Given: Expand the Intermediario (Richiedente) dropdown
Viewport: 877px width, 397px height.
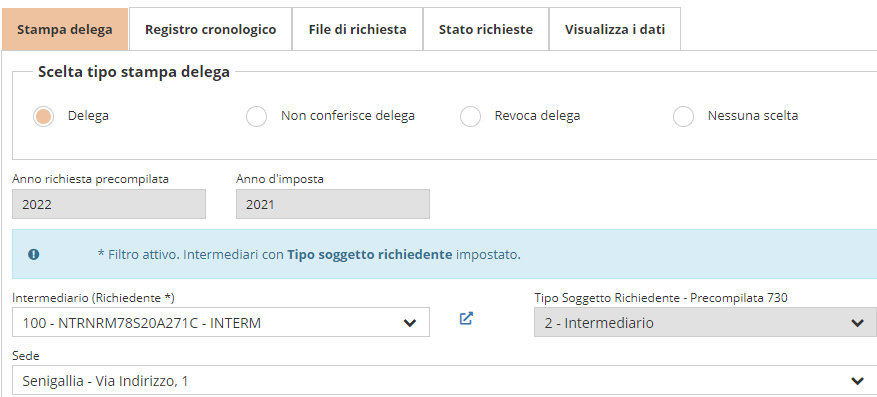Looking at the screenshot, I should [221, 322].
